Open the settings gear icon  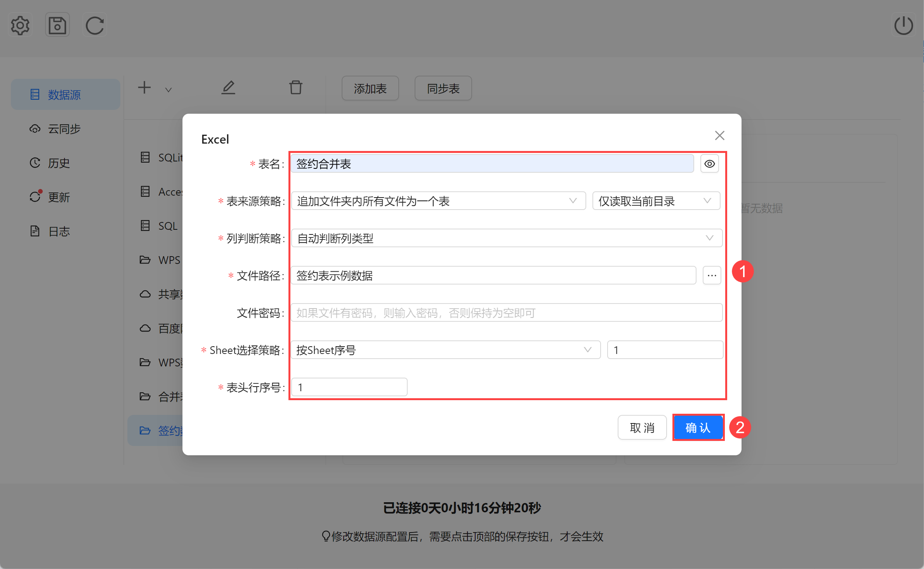[x=20, y=26]
